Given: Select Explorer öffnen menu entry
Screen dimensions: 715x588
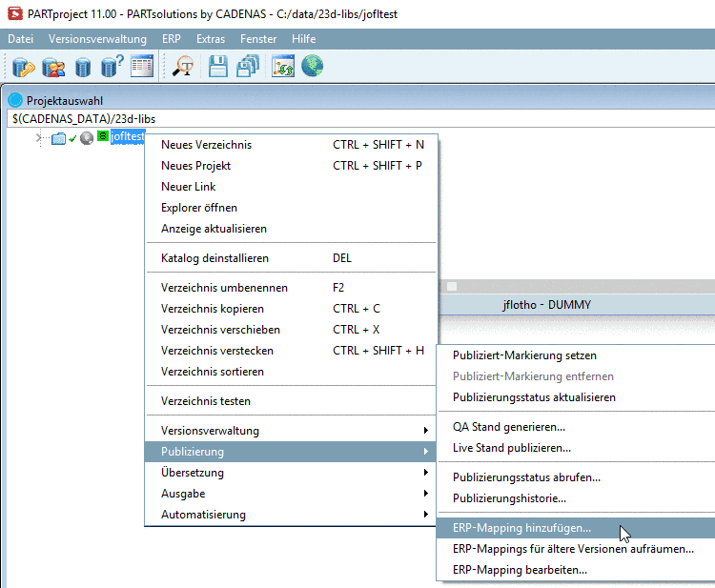Looking at the screenshot, I should (291, 208).
